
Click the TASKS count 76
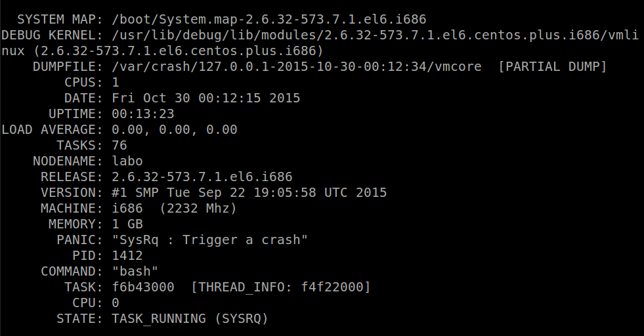point(119,145)
